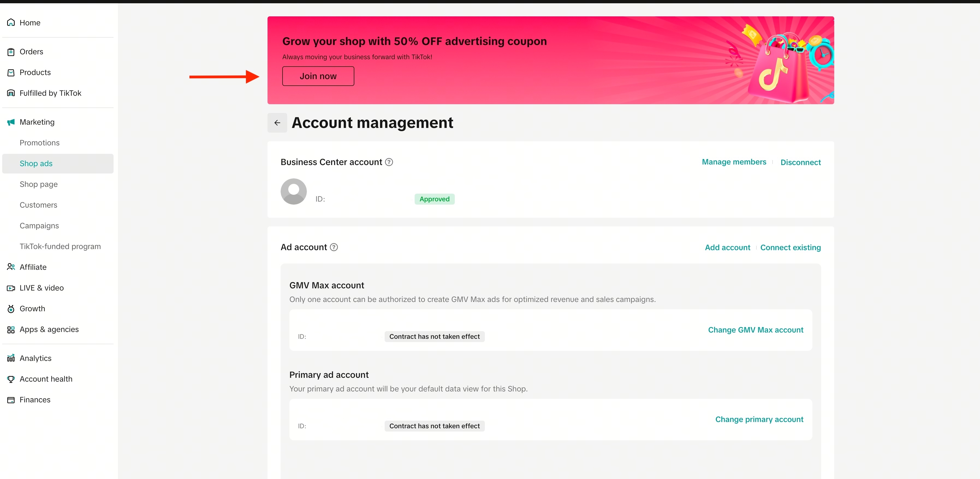
Task: Click the Account management heading
Action: (x=372, y=123)
